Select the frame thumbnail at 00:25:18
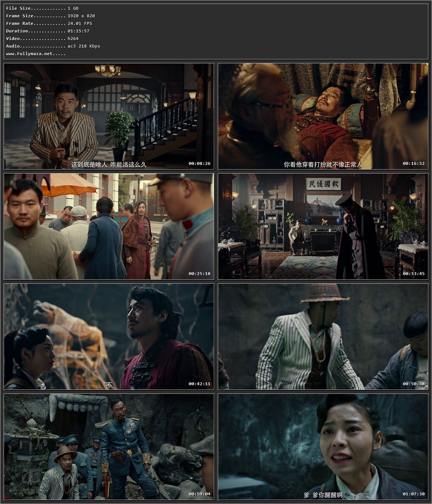Viewport: 432px width, 504px height. pos(109,226)
